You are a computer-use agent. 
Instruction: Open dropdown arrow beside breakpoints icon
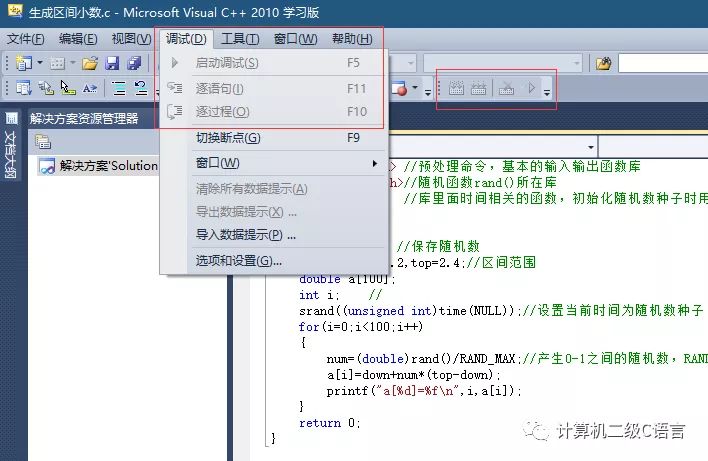tap(415, 88)
